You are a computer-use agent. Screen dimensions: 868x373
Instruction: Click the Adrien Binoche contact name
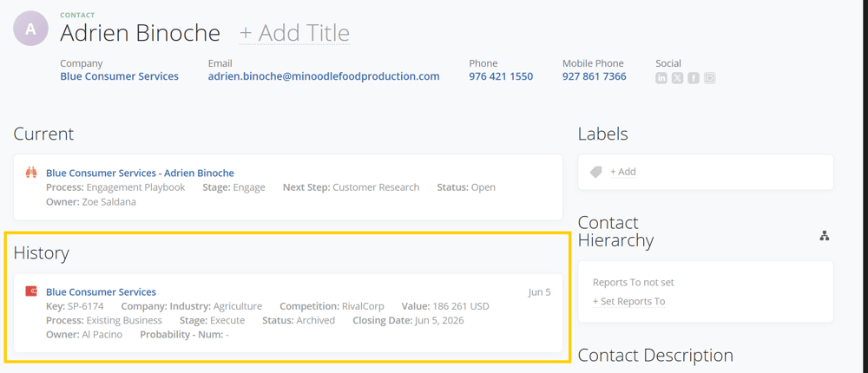click(140, 33)
